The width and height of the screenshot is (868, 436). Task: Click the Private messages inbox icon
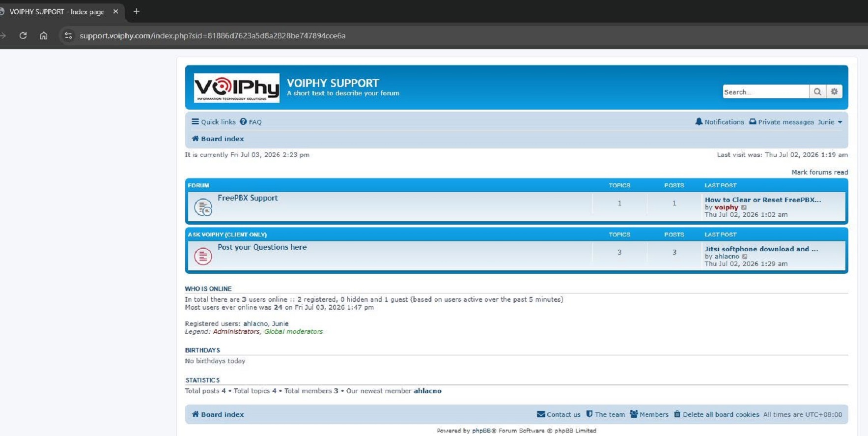point(753,121)
